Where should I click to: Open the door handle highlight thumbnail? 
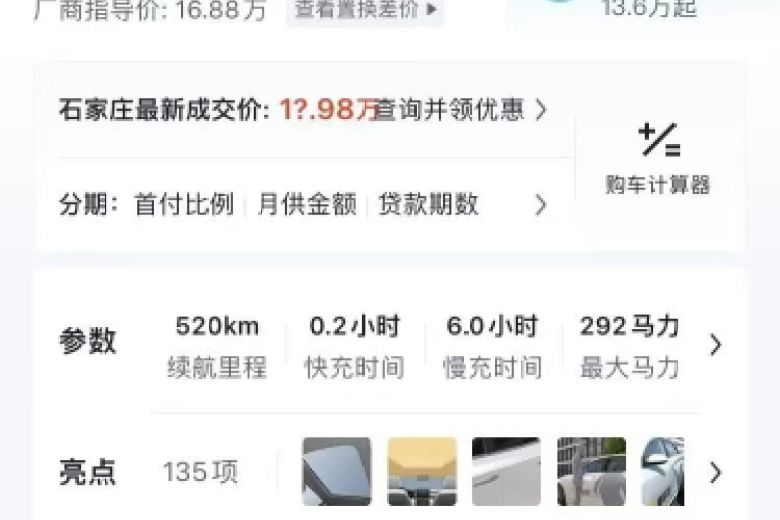point(506,471)
